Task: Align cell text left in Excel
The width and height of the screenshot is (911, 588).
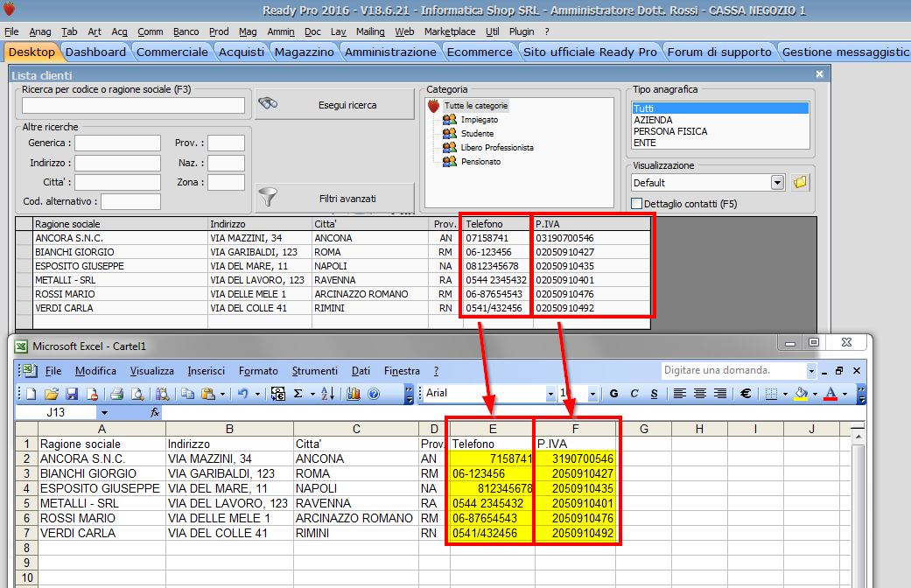Action: 679,394
